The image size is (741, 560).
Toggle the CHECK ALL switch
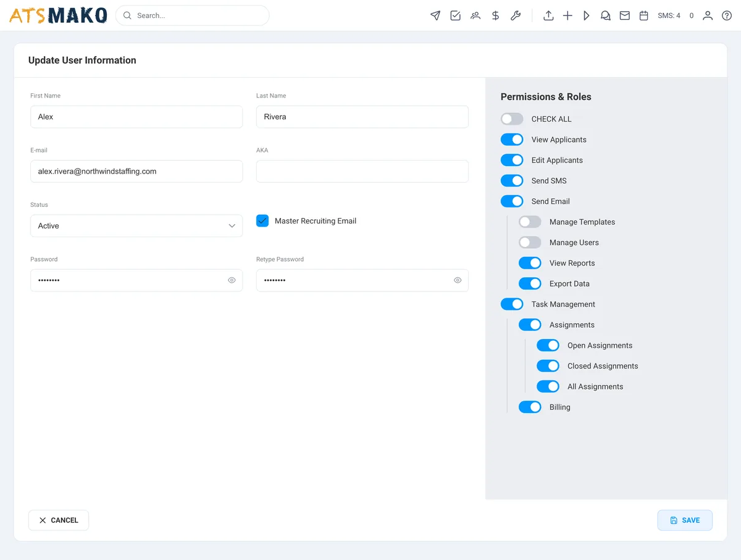pyautogui.click(x=512, y=119)
